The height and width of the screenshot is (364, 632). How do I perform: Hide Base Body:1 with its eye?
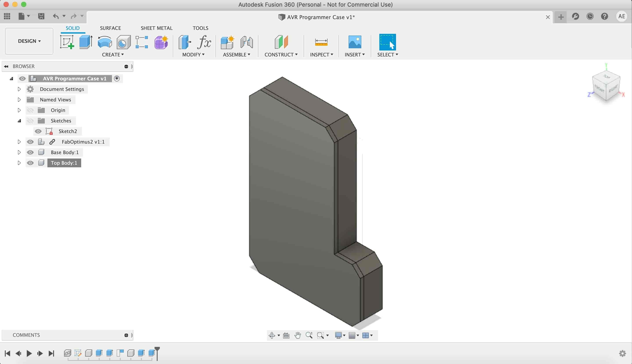(x=30, y=152)
